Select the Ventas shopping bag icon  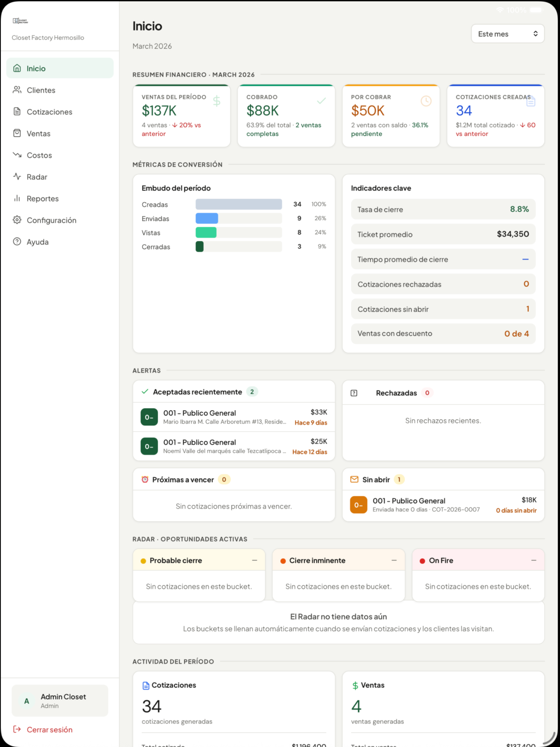point(17,133)
